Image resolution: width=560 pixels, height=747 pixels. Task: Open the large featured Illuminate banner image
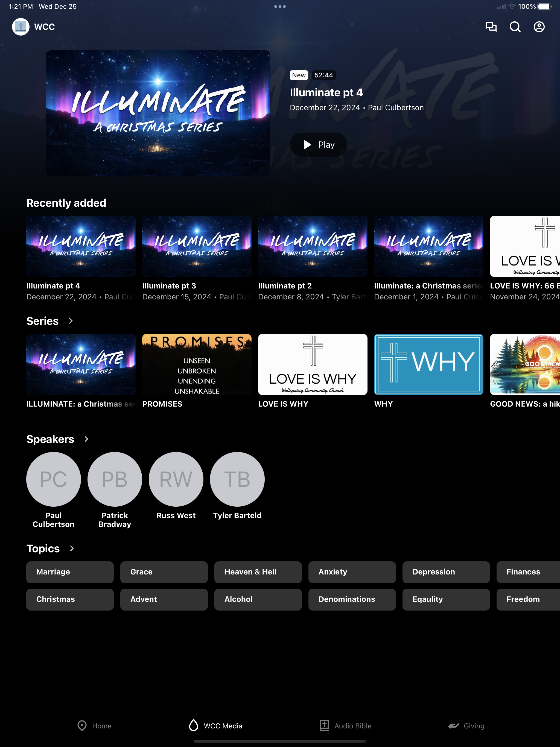[158, 113]
